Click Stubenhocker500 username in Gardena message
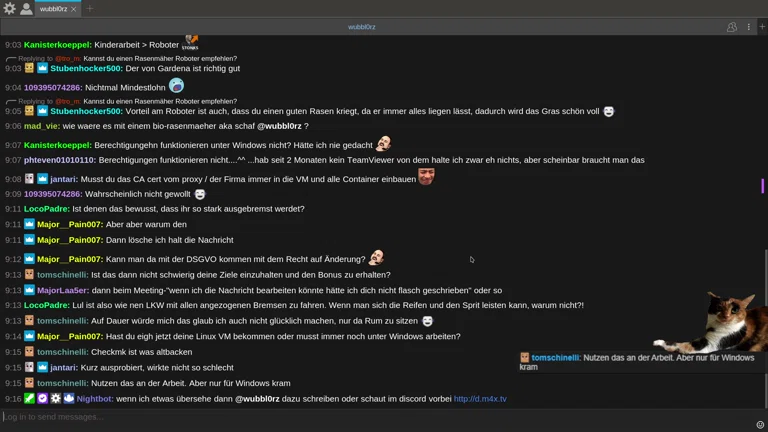Screen dimensions: 768x432 point(86,69)
